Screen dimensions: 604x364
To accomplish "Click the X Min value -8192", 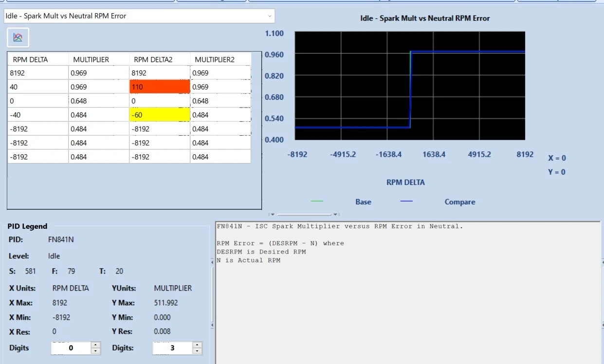I will [61, 317].
